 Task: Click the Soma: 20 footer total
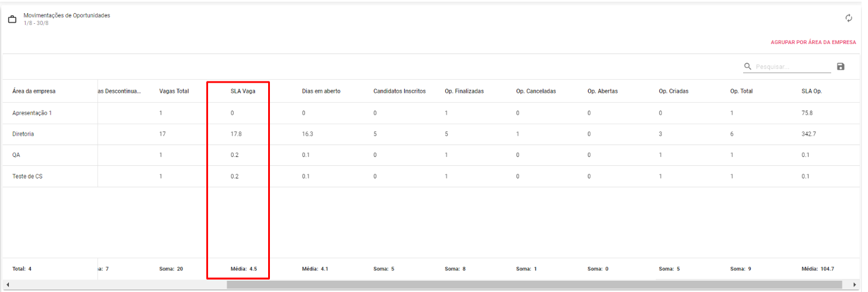pyautogui.click(x=171, y=269)
